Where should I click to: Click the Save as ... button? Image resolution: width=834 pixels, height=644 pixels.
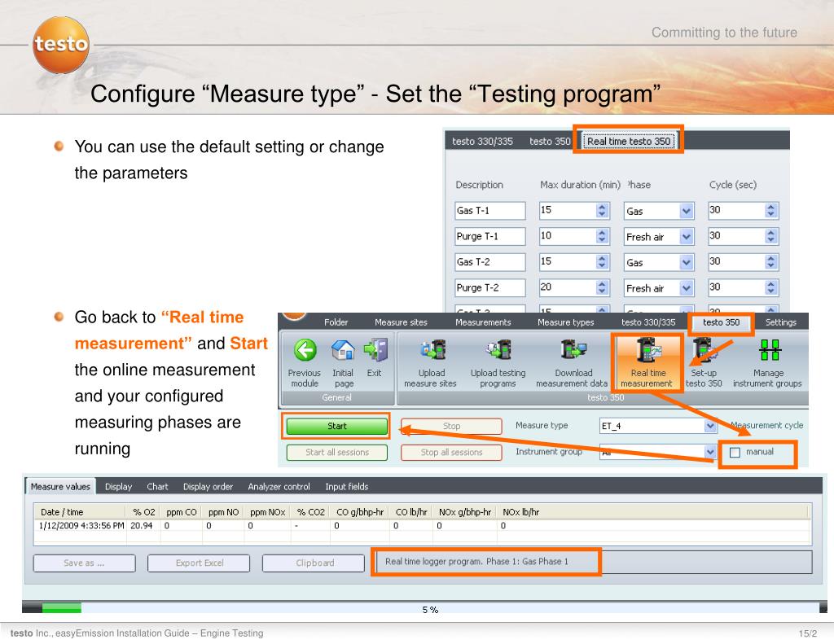(x=84, y=563)
